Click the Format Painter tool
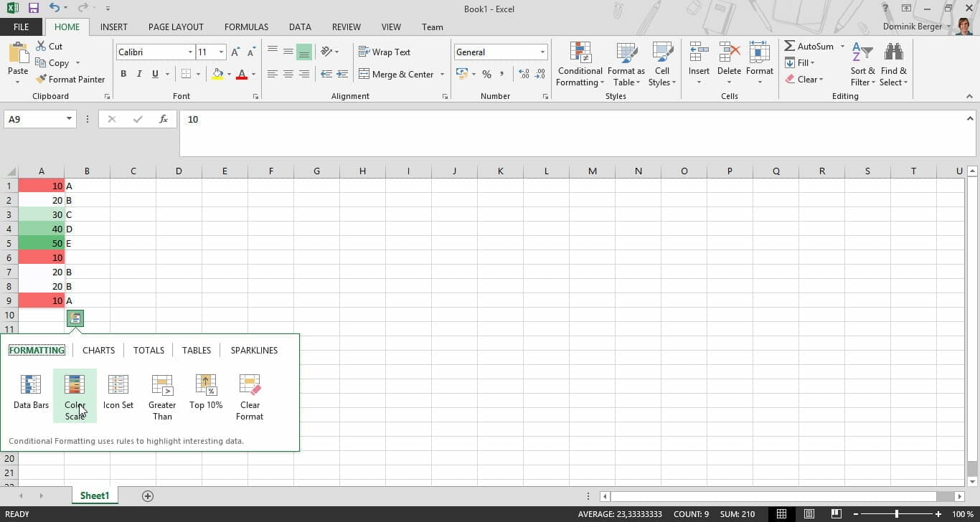The height and width of the screenshot is (522, 980). coord(70,80)
